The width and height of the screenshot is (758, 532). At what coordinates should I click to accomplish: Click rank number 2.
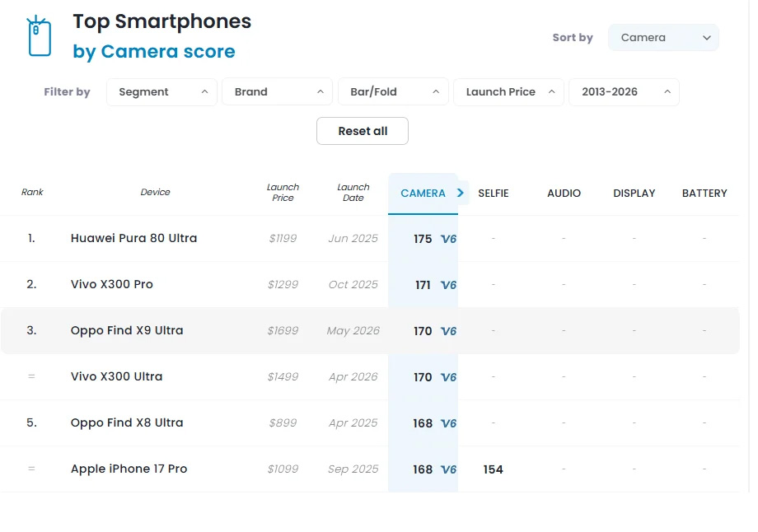point(31,284)
